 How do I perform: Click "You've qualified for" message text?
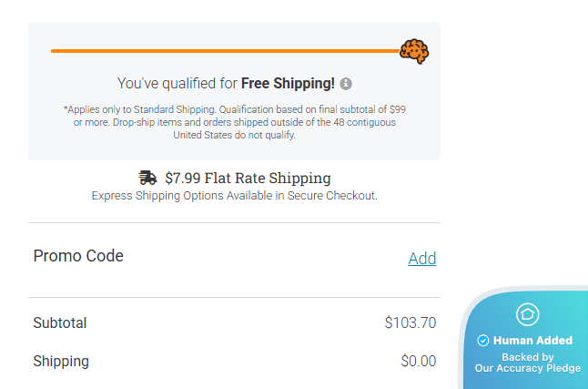[177, 84]
